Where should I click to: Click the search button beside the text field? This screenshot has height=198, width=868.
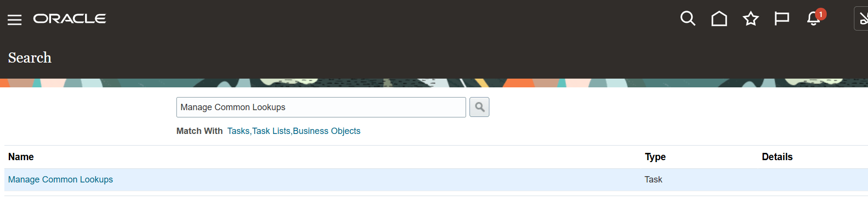pos(479,107)
